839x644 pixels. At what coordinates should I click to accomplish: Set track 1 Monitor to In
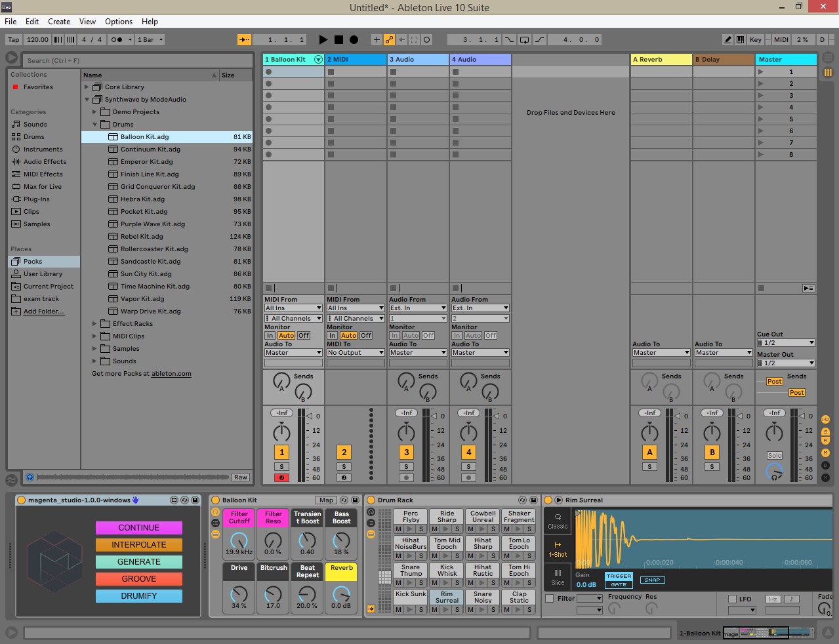point(270,335)
